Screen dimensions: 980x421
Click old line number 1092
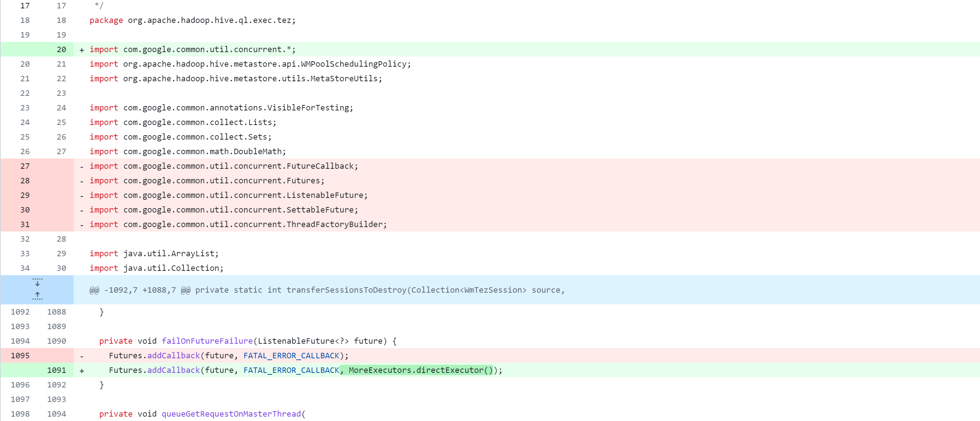(20, 312)
